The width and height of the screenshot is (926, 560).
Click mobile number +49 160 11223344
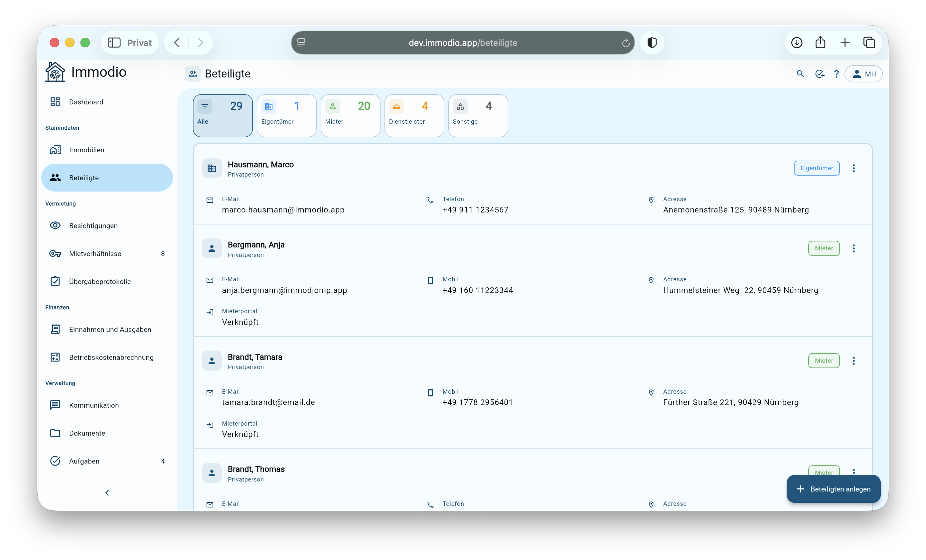pos(478,290)
